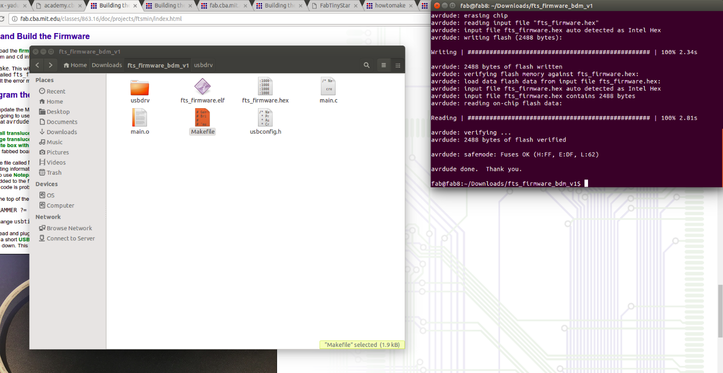Click the fts_firmware.hex file name label
Screen dimensions: 723x373
pos(265,101)
